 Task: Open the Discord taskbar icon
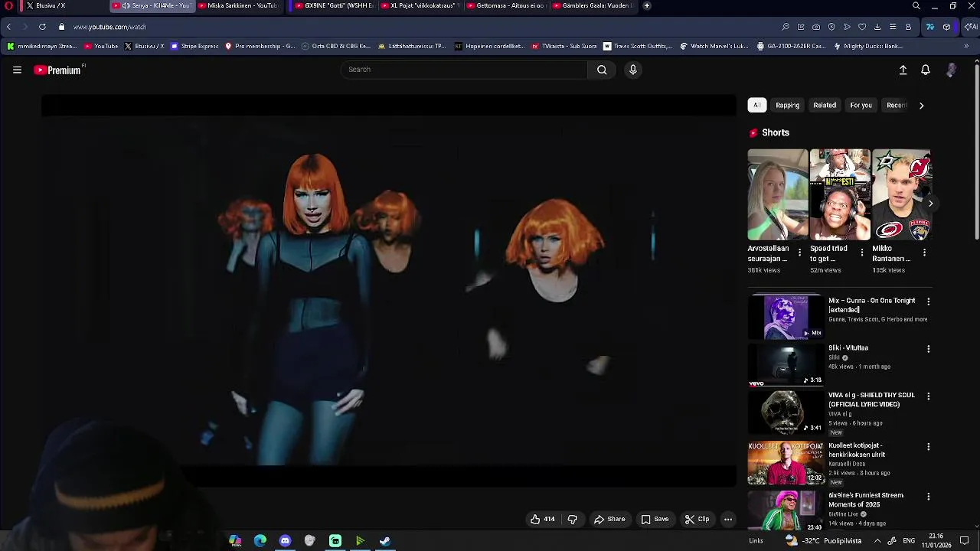point(285,541)
